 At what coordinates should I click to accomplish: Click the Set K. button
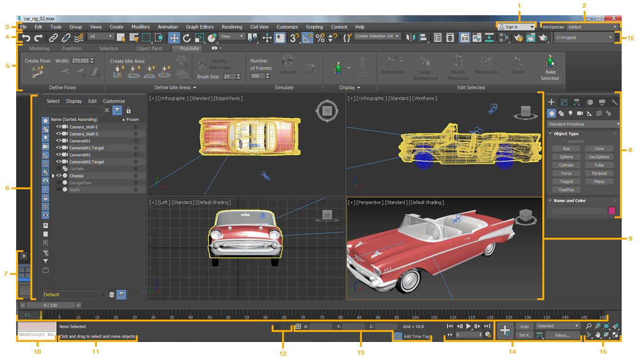click(524, 335)
